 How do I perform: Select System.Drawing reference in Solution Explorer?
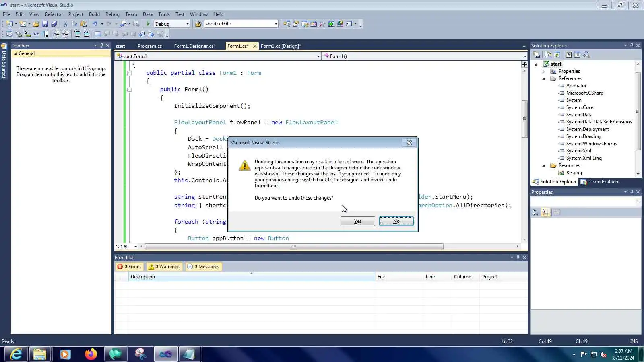[x=583, y=136]
